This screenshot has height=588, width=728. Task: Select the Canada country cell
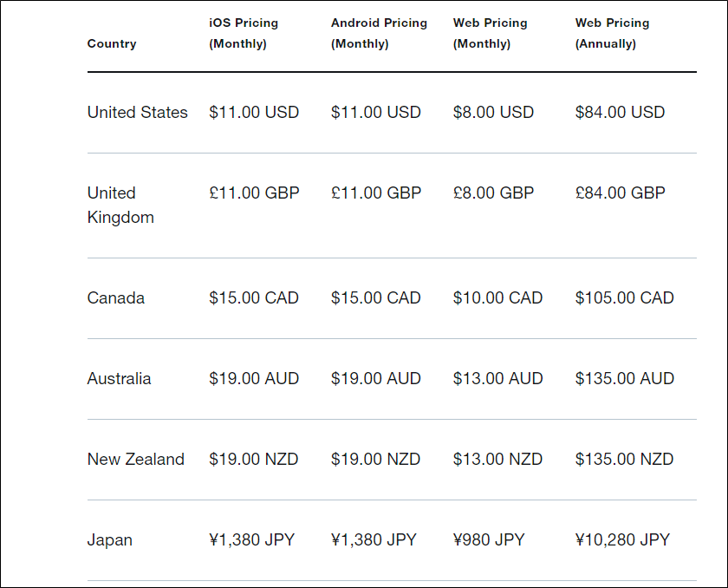[115, 297]
